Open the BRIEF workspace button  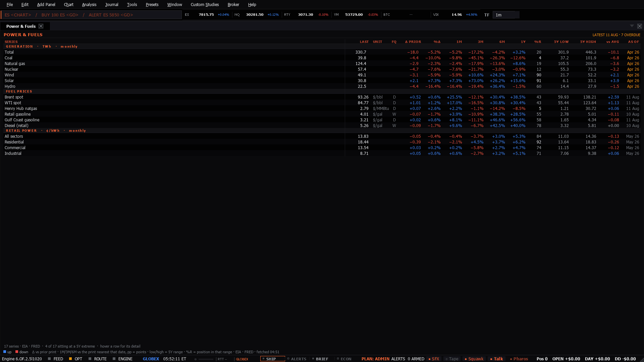[x=320, y=359]
